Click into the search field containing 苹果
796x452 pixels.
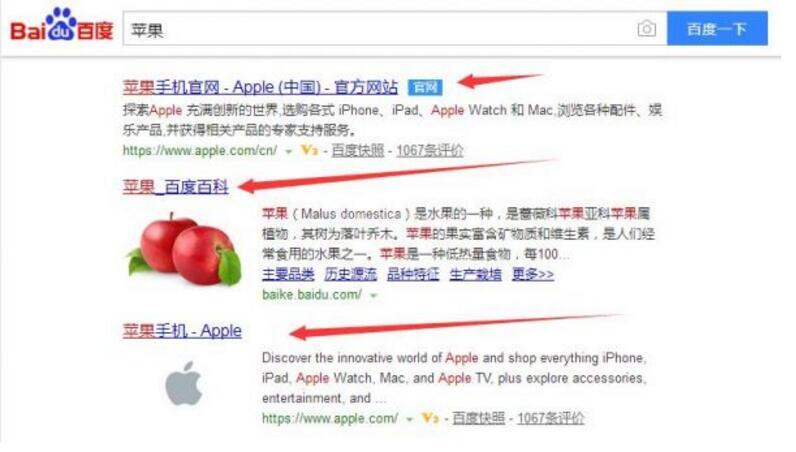coord(378,29)
